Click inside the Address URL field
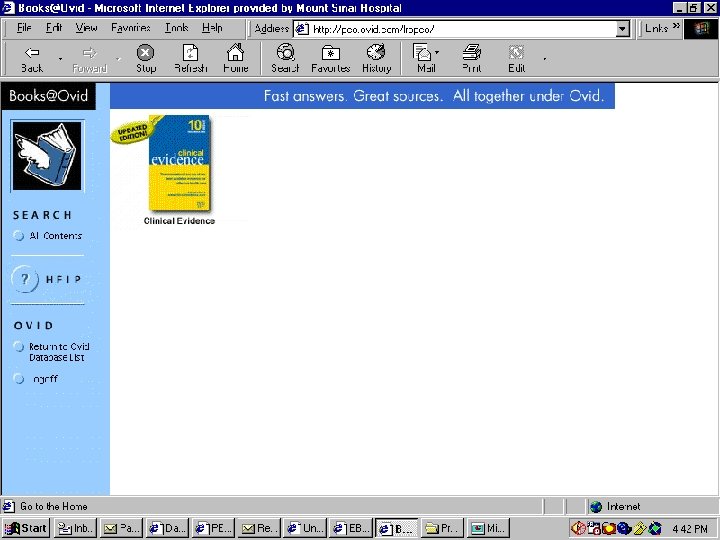The height and width of the screenshot is (540, 720). [460, 29]
